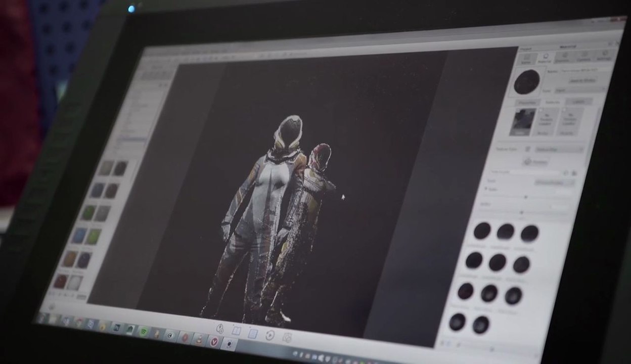Screen dimensions: 631x364
Task: Open the Settings tab icon
Action: 605,55
